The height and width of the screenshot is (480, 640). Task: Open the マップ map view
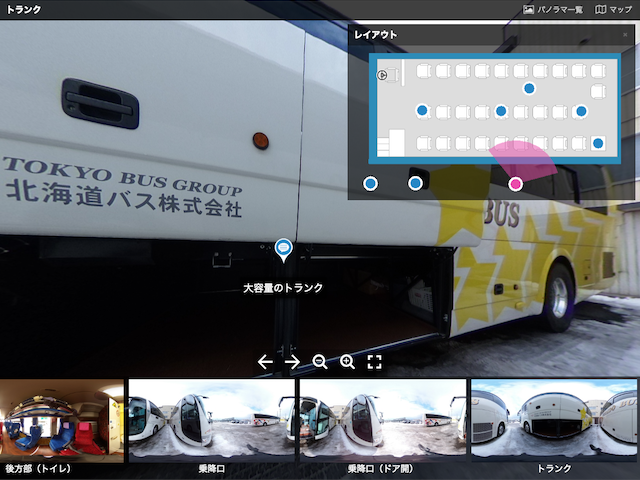613,9
